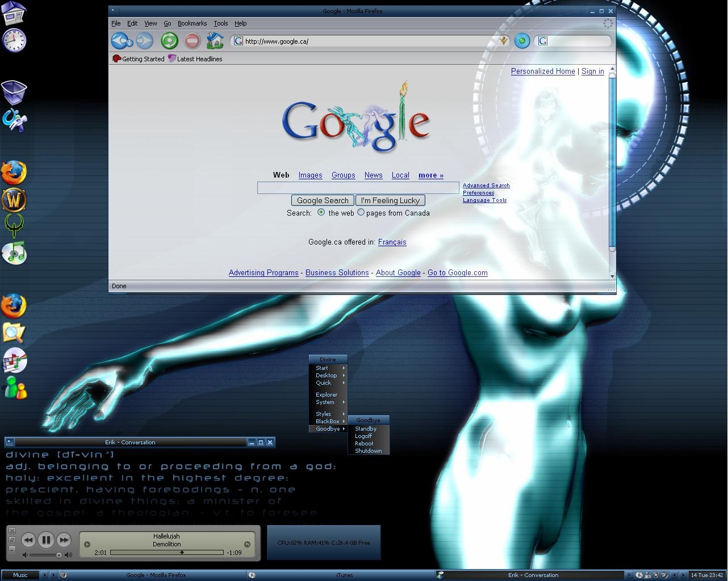The image size is (728, 581).
Task: Open the Firefox File menu
Action: tap(116, 23)
